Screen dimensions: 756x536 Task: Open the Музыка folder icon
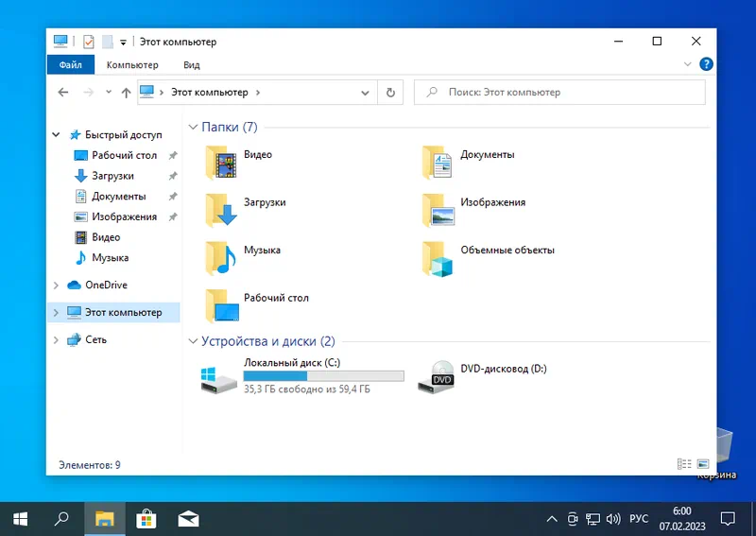coord(223,257)
